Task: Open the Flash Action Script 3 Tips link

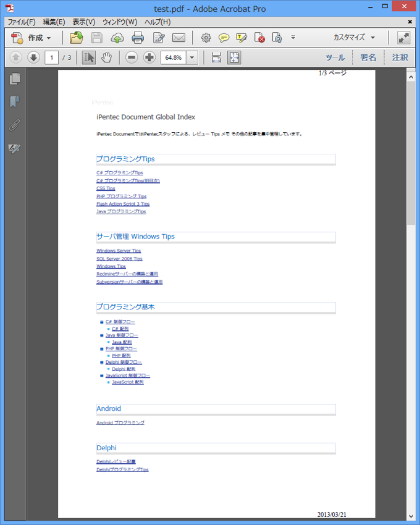Action: [x=123, y=204]
